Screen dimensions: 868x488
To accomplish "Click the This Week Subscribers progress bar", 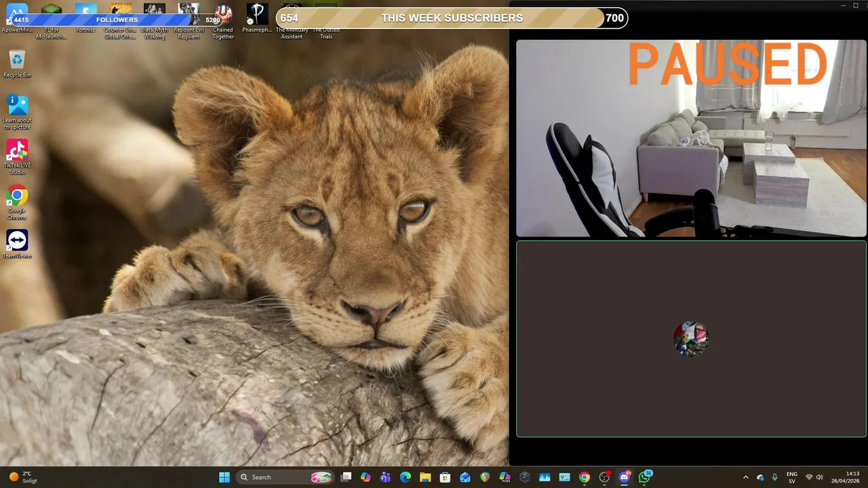I will [x=452, y=18].
